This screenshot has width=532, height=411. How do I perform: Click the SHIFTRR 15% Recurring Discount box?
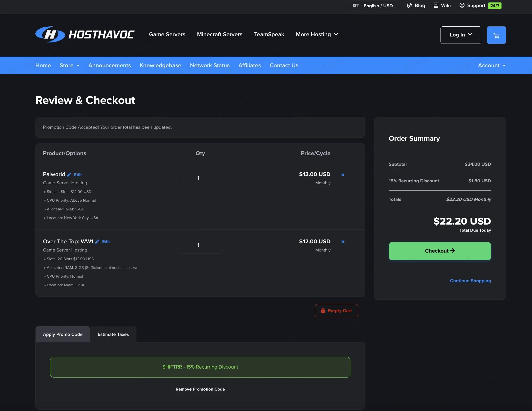200,367
